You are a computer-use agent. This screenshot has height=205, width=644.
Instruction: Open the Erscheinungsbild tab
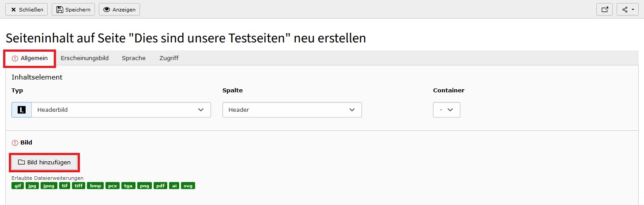[85, 58]
